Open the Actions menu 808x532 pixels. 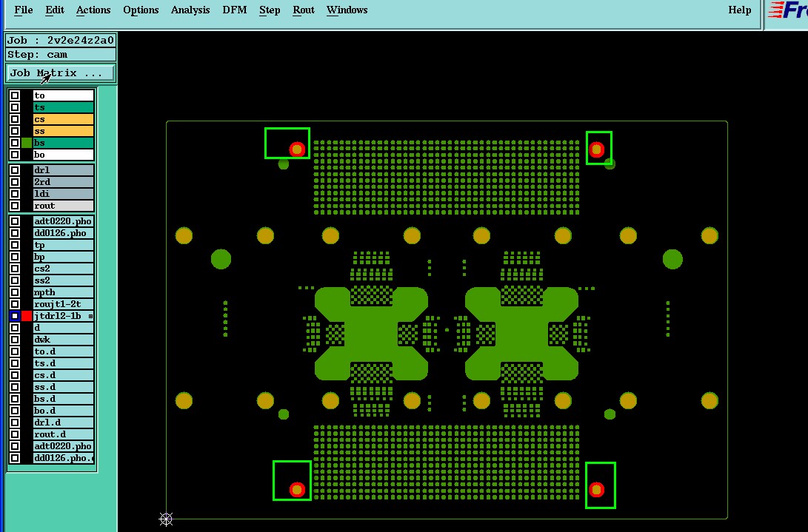[93, 10]
